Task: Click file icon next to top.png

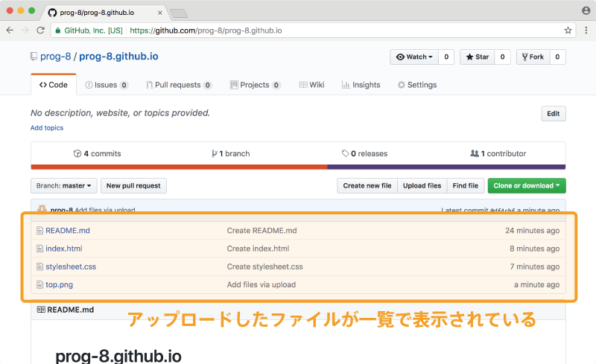Action: (39, 284)
